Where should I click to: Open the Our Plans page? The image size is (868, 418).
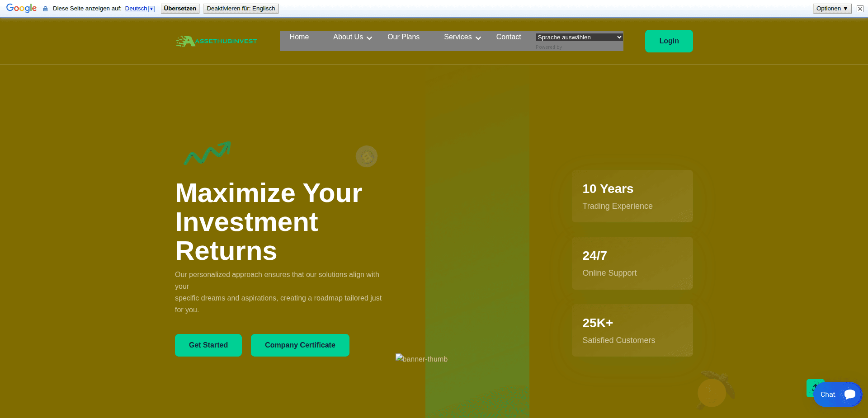403,37
